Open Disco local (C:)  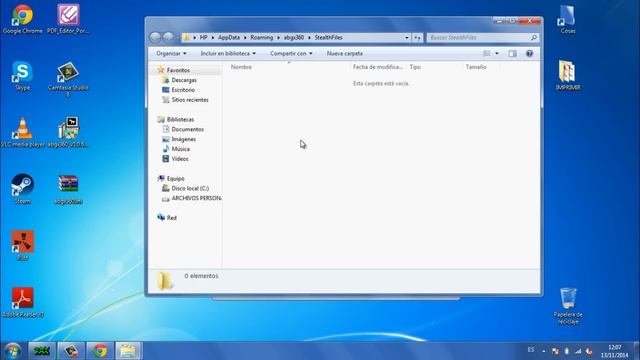[190, 188]
